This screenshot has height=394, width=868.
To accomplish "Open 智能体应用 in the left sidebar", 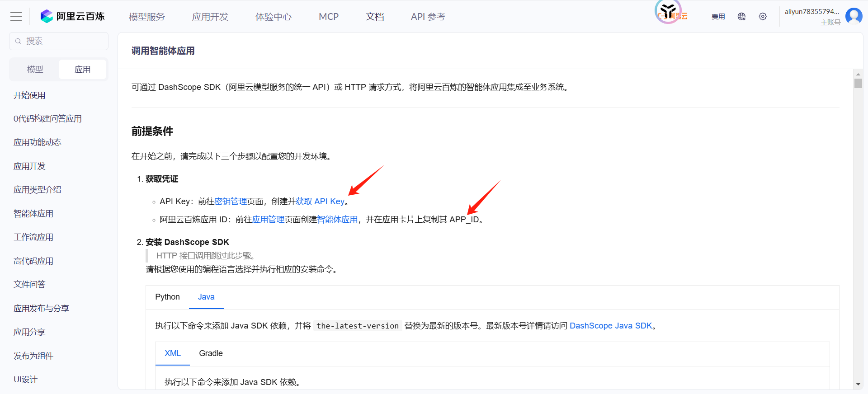I will [33, 214].
